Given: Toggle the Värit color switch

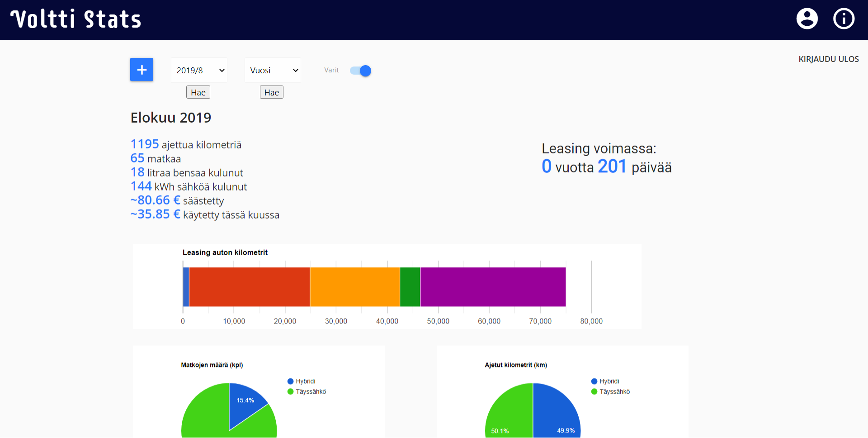Looking at the screenshot, I should tap(360, 71).
